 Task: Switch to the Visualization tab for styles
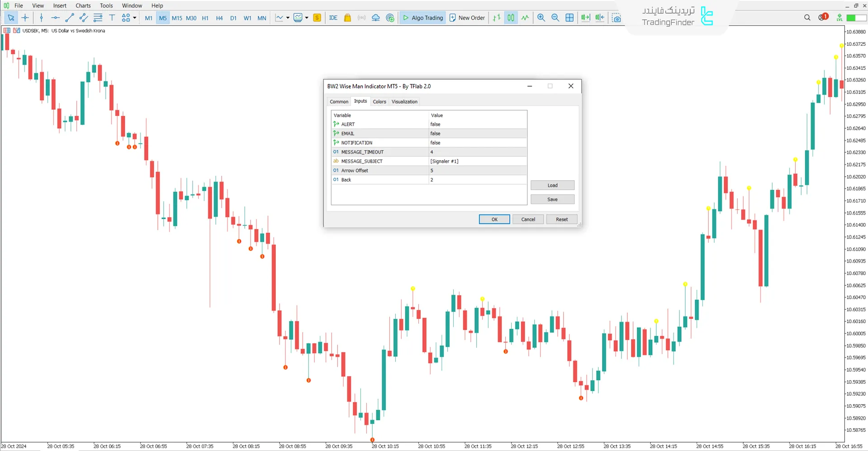tap(404, 101)
